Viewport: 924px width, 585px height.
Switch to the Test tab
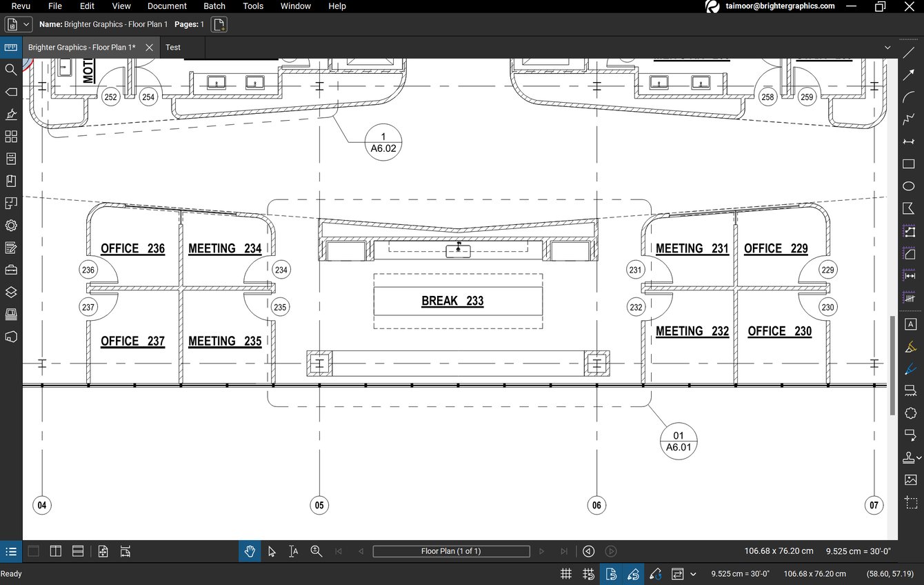click(173, 47)
